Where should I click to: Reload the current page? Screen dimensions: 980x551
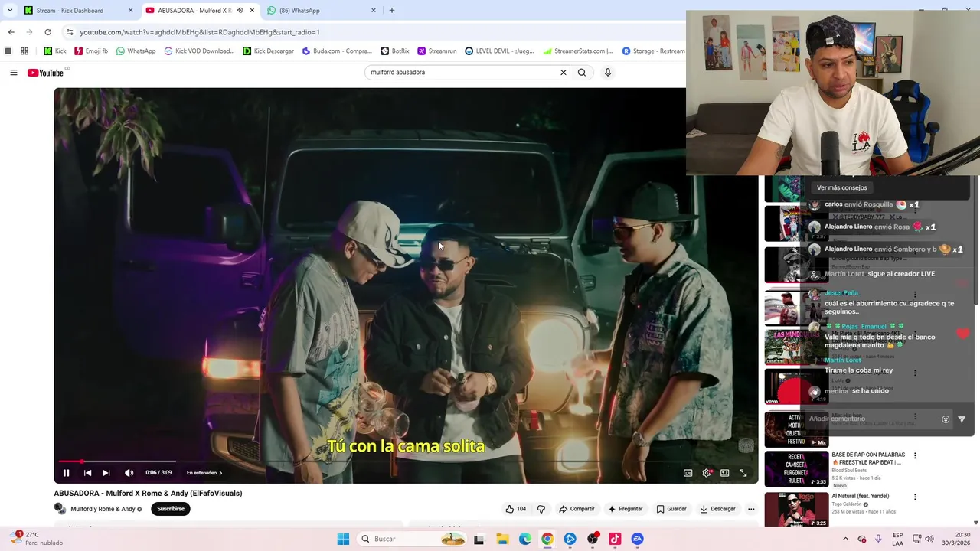pos(47,32)
